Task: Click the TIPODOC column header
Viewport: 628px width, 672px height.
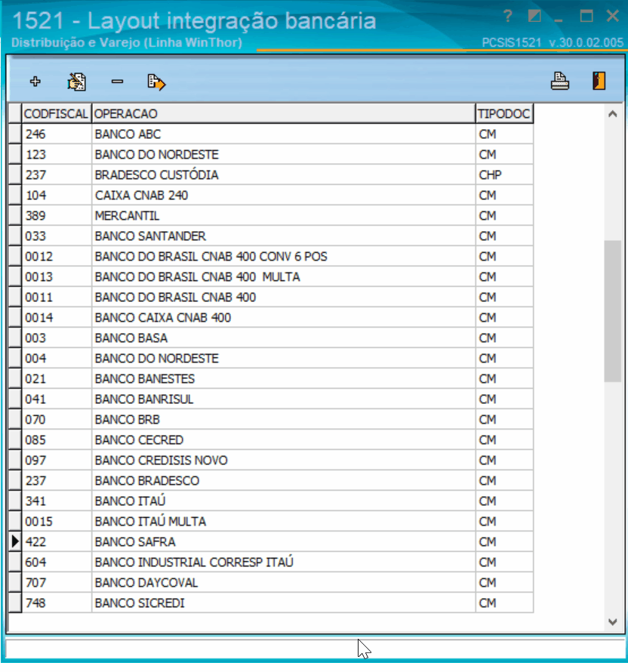Action: (504, 113)
